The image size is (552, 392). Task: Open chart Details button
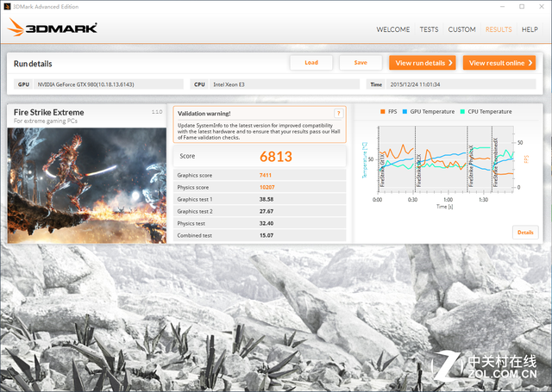(x=525, y=233)
